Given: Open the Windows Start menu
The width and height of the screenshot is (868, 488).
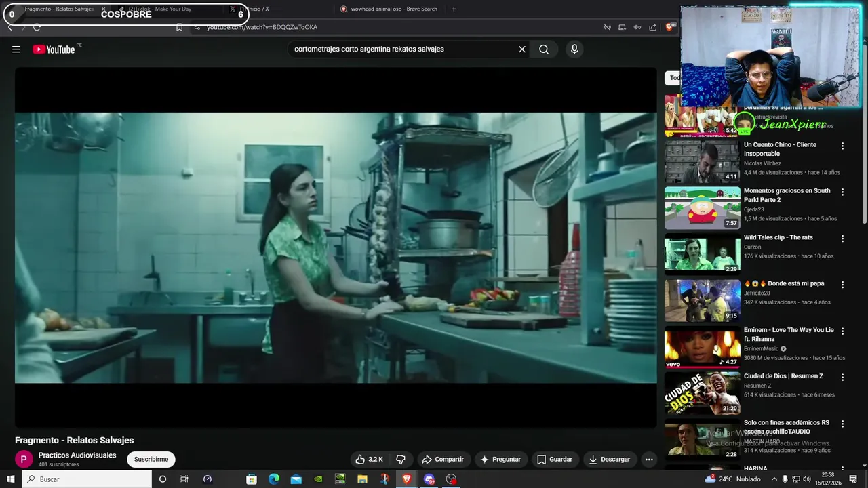Looking at the screenshot, I should (11, 479).
